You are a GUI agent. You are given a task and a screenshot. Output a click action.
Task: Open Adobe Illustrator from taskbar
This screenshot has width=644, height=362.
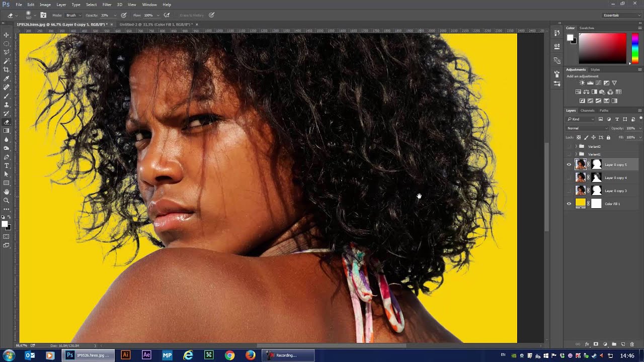tap(126, 355)
